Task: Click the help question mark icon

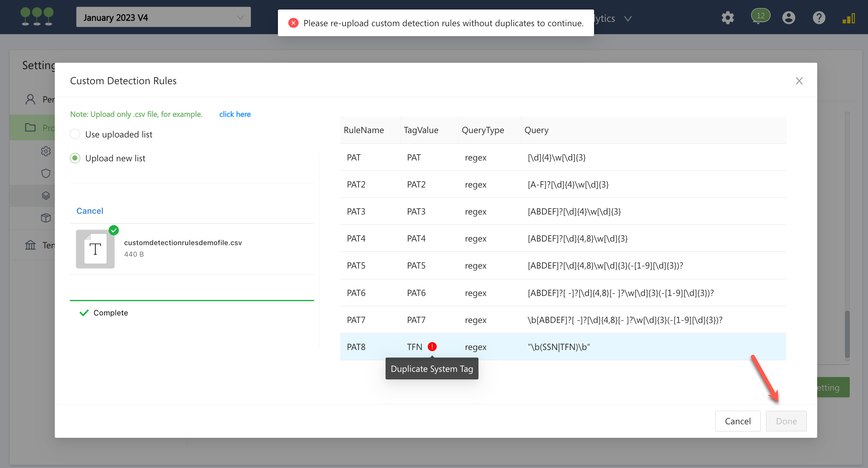Action: click(819, 18)
